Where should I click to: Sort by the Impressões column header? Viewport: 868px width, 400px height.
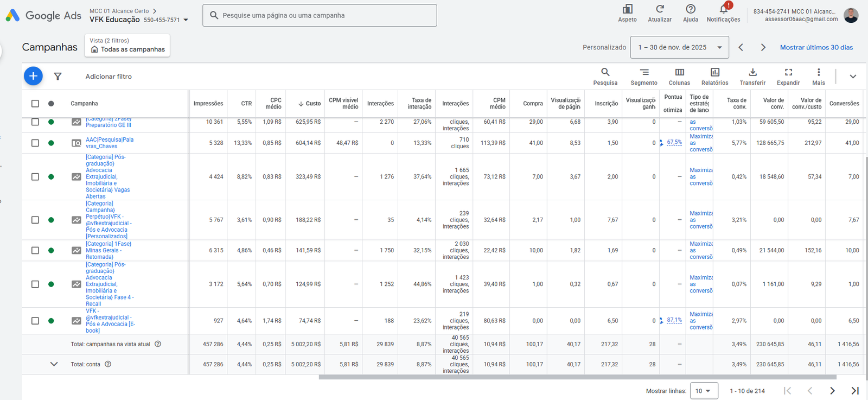click(x=208, y=104)
